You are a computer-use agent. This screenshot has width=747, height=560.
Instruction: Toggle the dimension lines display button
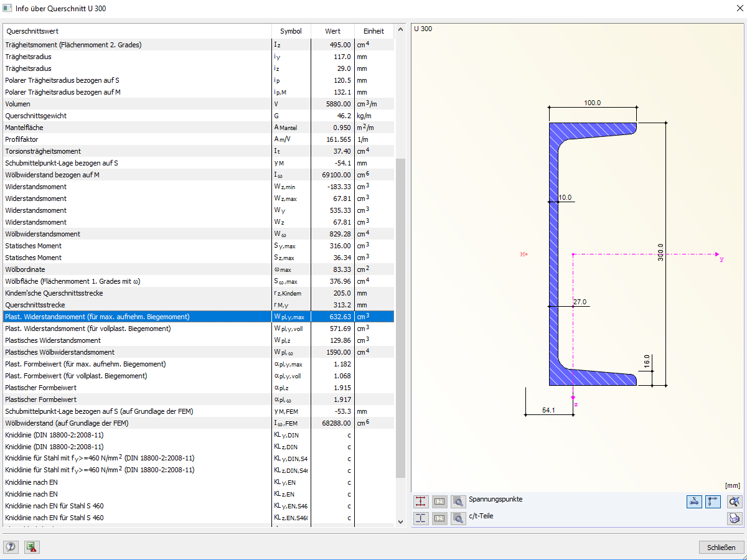695,502
